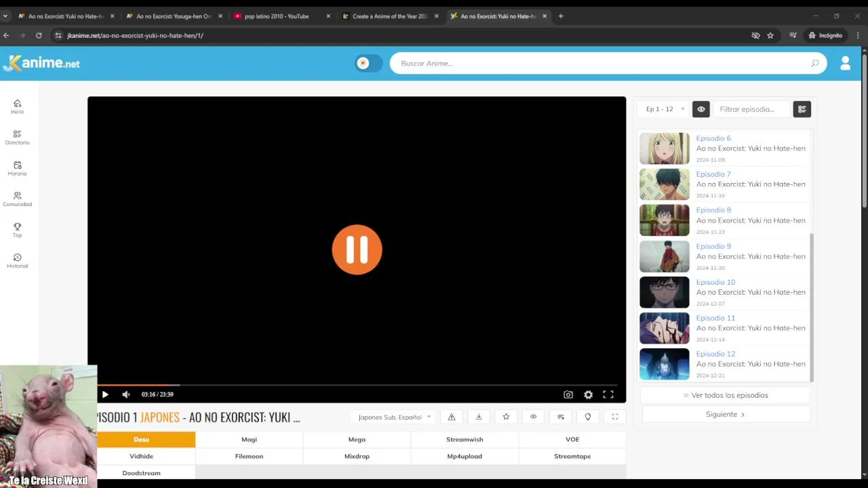Switch episode list layout view button

[x=802, y=109]
